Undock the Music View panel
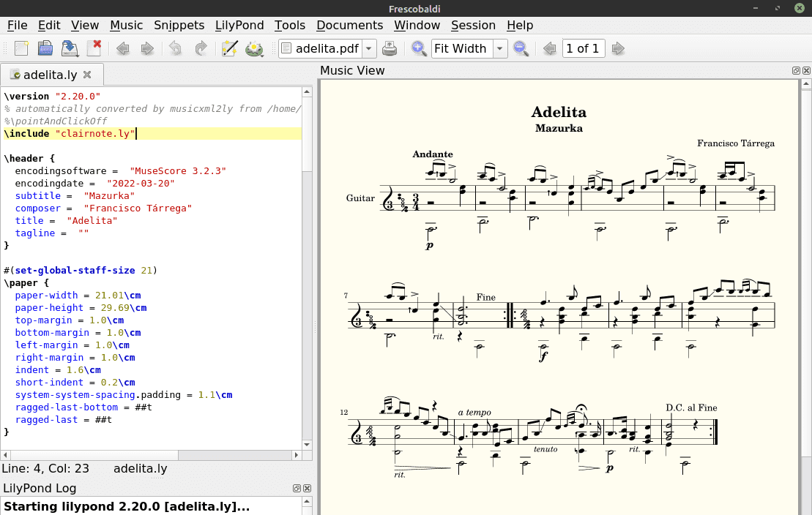 pos(796,71)
